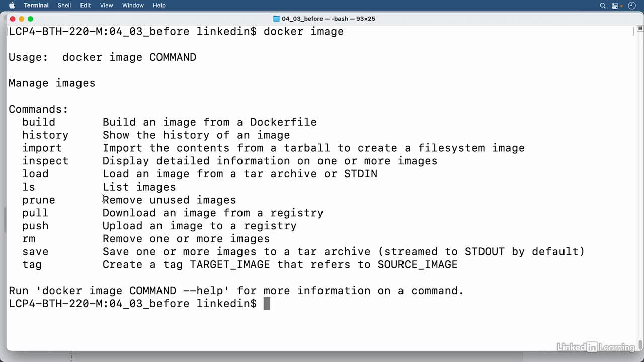The height and width of the screenshot is (362, 644).
Task: Open Control Center in menu bar
Action: point(615,6)
